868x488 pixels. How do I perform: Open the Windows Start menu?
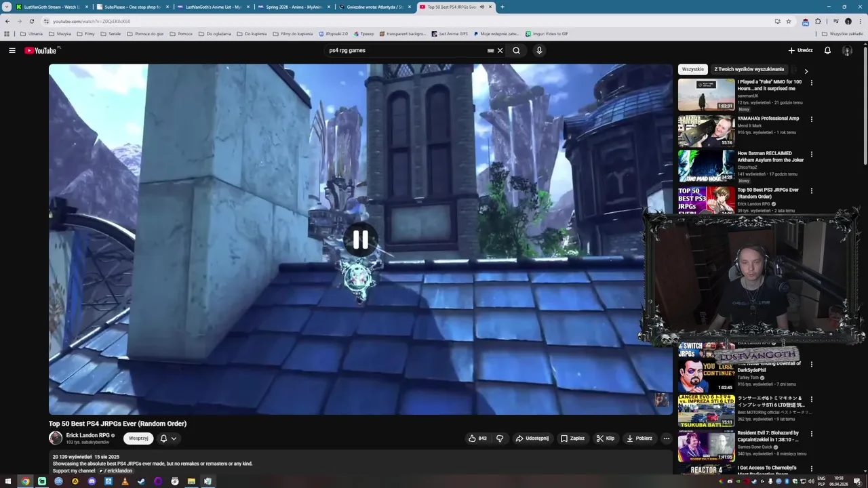(9, 481)
